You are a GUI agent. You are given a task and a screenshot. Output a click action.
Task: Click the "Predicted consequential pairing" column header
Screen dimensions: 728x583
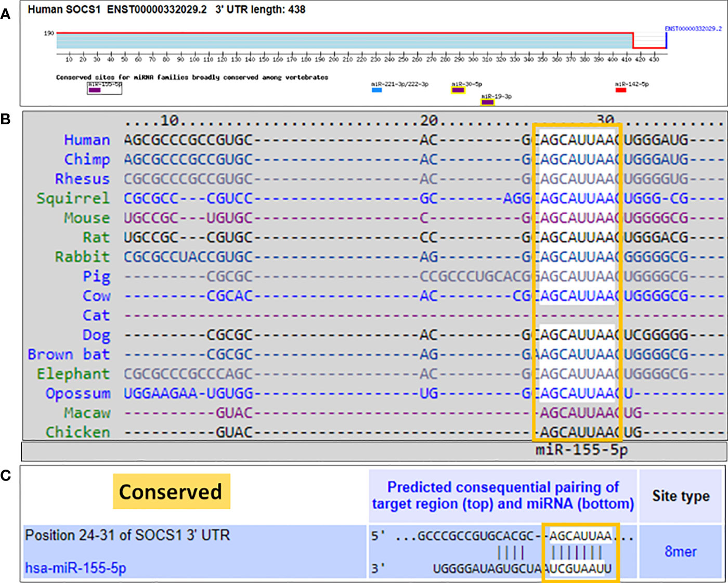(503, 496)
